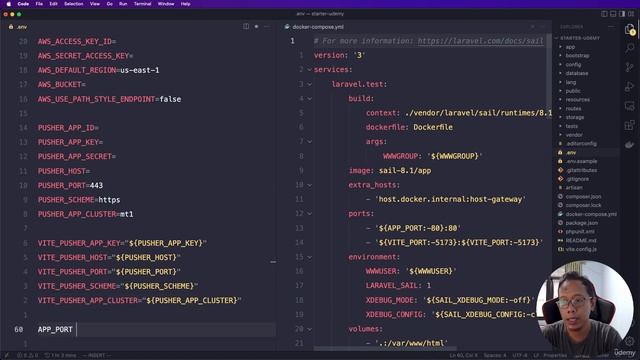This screenshot has width=640, height=360.
Task: Fold the laravel.test block chevron
Action: pyautogui.click(x=309, y=84)
